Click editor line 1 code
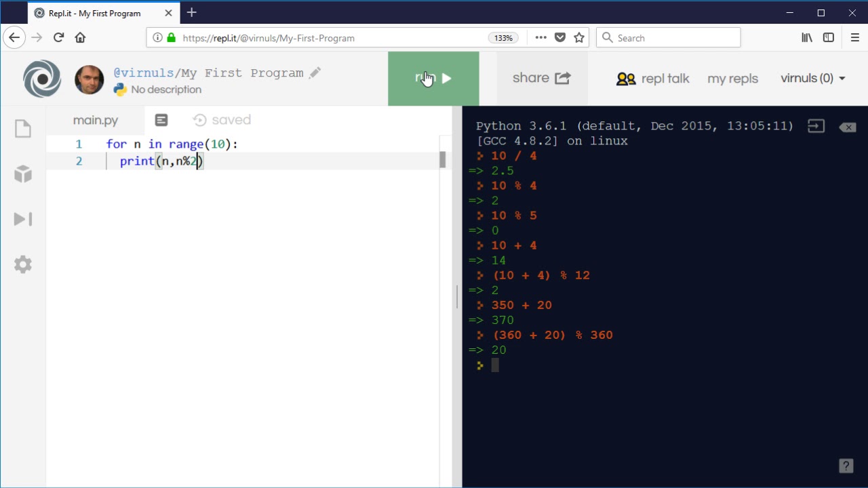 [172, 144]
